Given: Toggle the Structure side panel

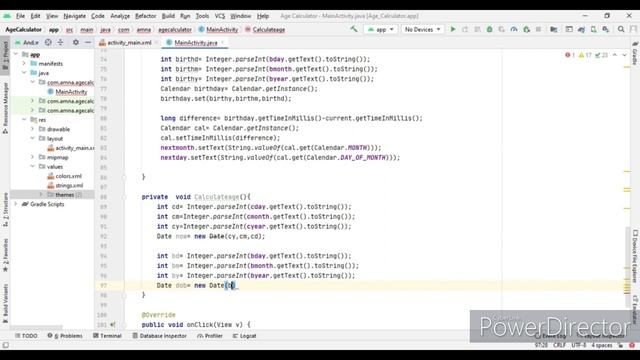Looking at the screenshot, I should [5, 209].
